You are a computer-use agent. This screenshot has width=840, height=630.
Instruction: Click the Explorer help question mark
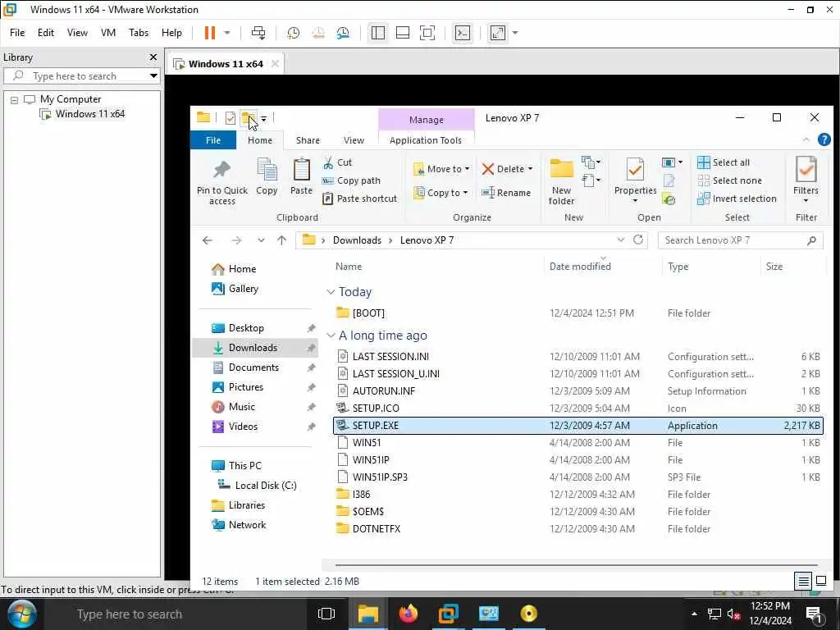coord(824,139)
